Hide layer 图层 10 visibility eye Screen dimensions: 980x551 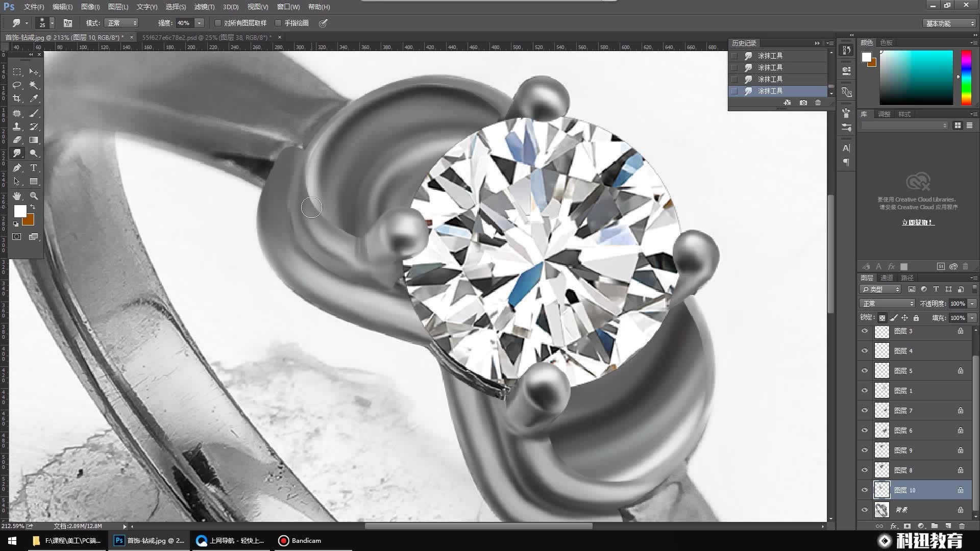[x=865, y=490]
